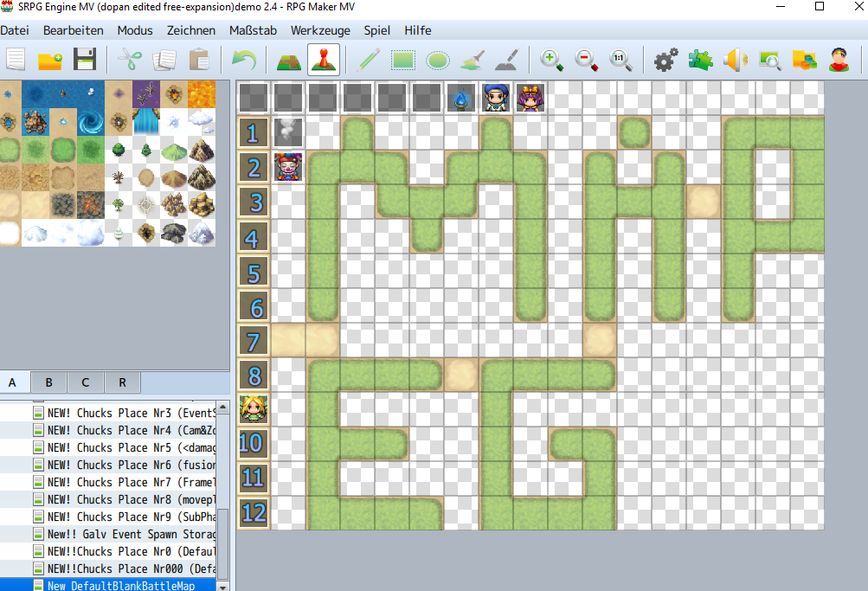The image size is (868, 591).
Task: Click the Copy icon
Action: point(164,59)
